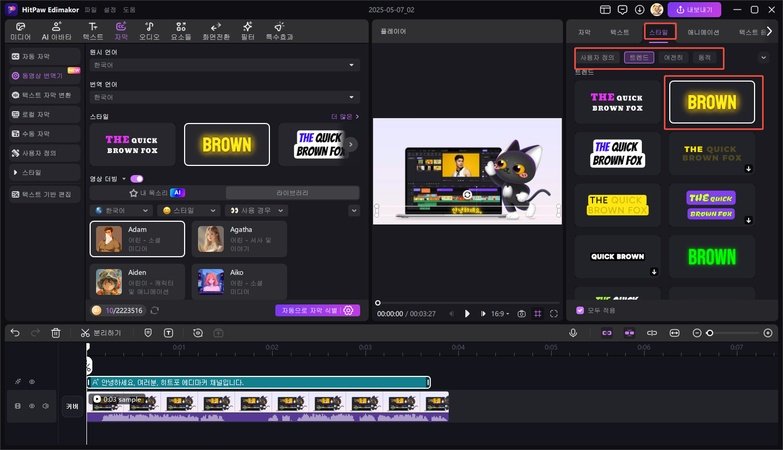
Task: Click the shield marker icon in timeline toolbar
Action: (148, 333)
